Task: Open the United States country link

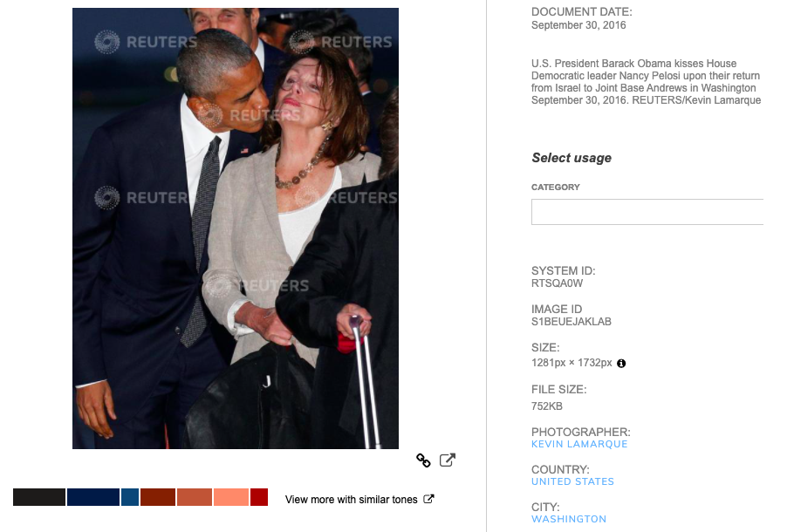Action: click(572, 481)
